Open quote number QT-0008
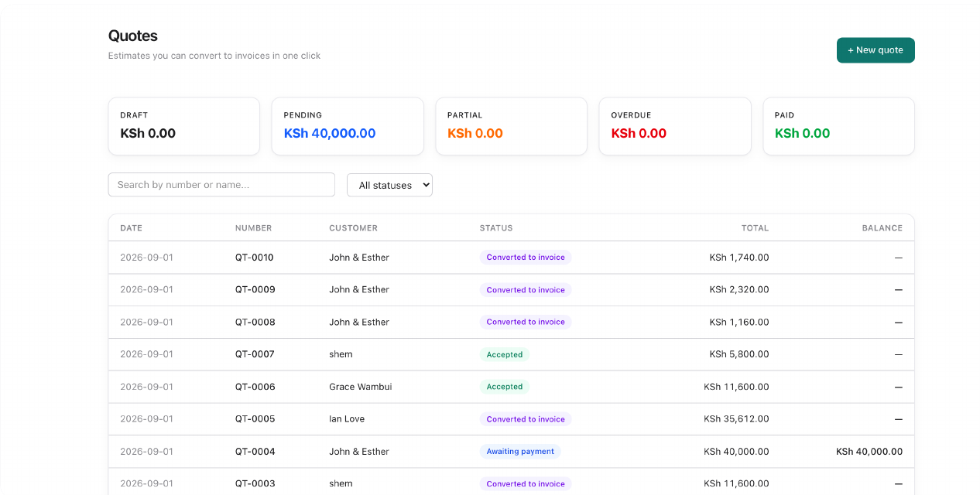 pyautogui.click(x=255, y=322)
